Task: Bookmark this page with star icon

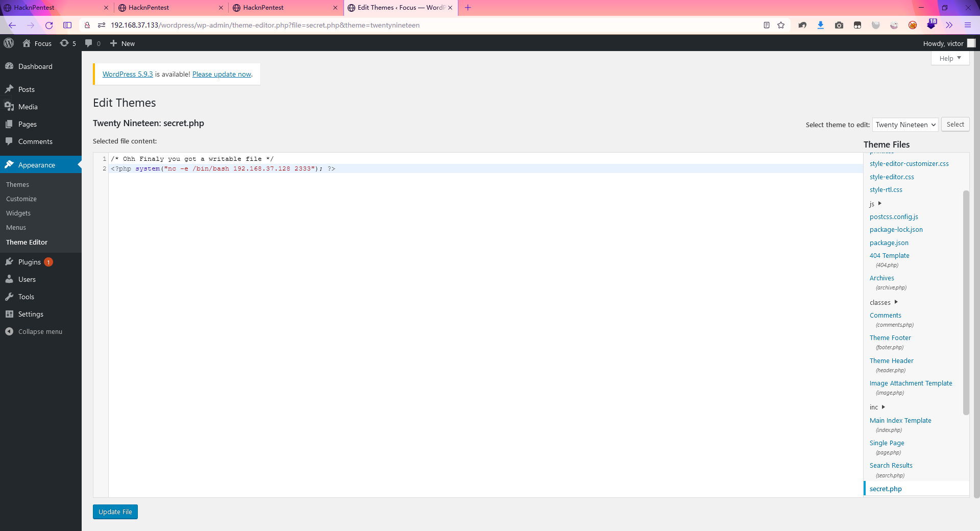Action: click(781, 25)
